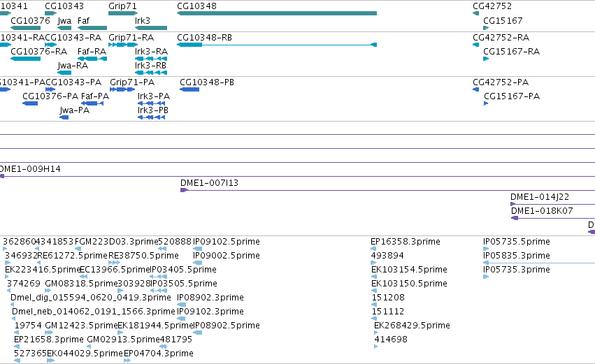595x364 pixels.
Task: Click transcript CG15167-RA
Action: click(x=511, y=52)
